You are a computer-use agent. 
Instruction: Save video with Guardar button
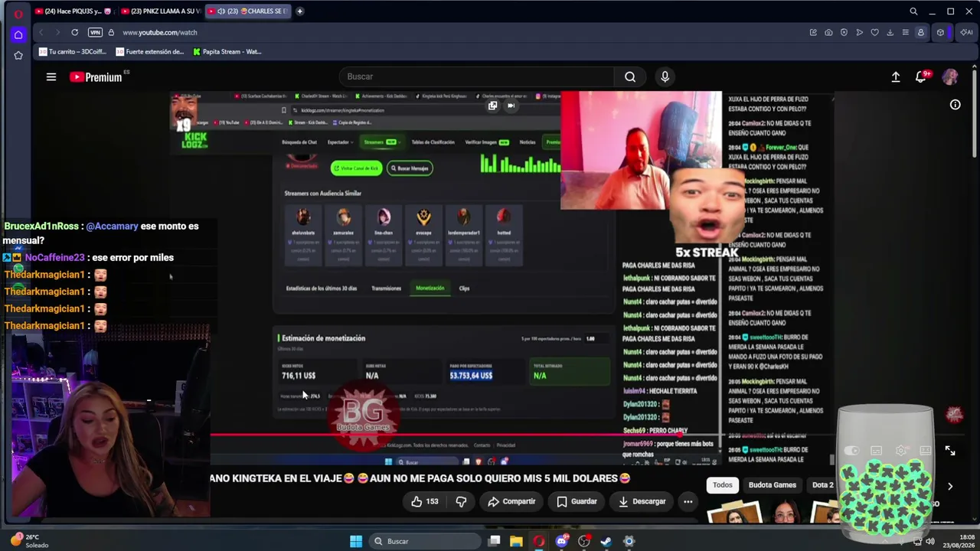pyautogui.click(x=577, y=501)
